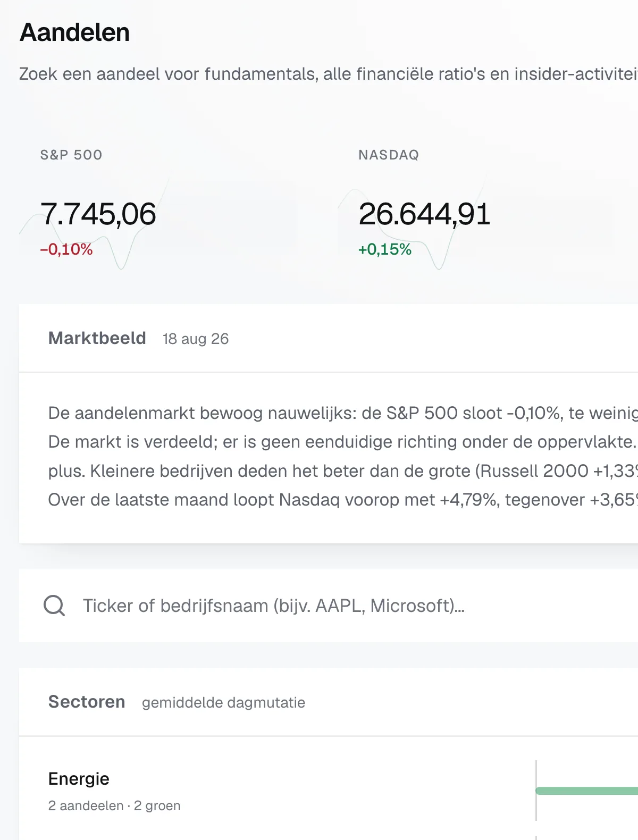The image size is (638, 840).
Task: Click the green +0,15% change label
Action: click(x=385, y=249)
